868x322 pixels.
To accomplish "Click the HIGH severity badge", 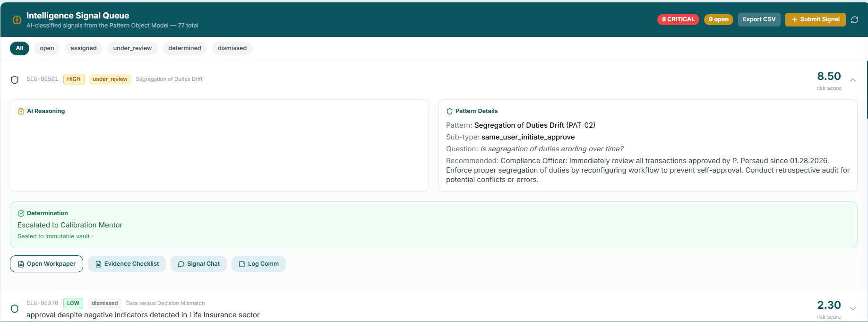I will tap(74, 79).
